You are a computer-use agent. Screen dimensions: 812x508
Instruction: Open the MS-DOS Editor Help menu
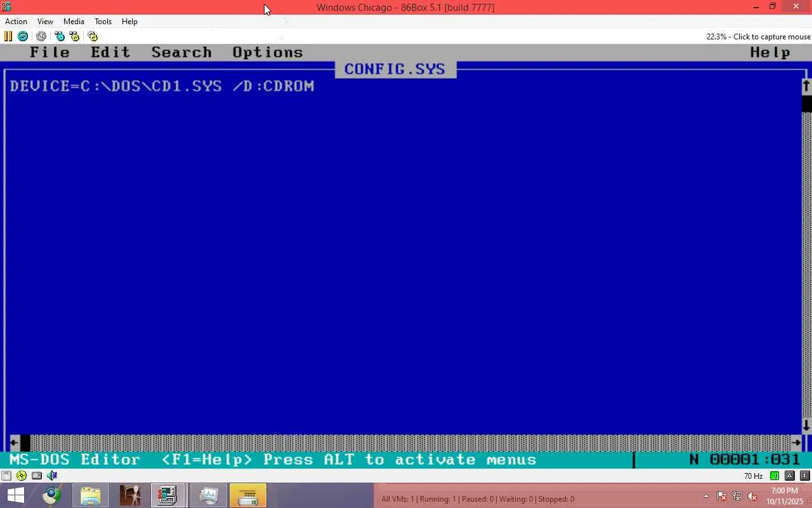pos(770,53)
